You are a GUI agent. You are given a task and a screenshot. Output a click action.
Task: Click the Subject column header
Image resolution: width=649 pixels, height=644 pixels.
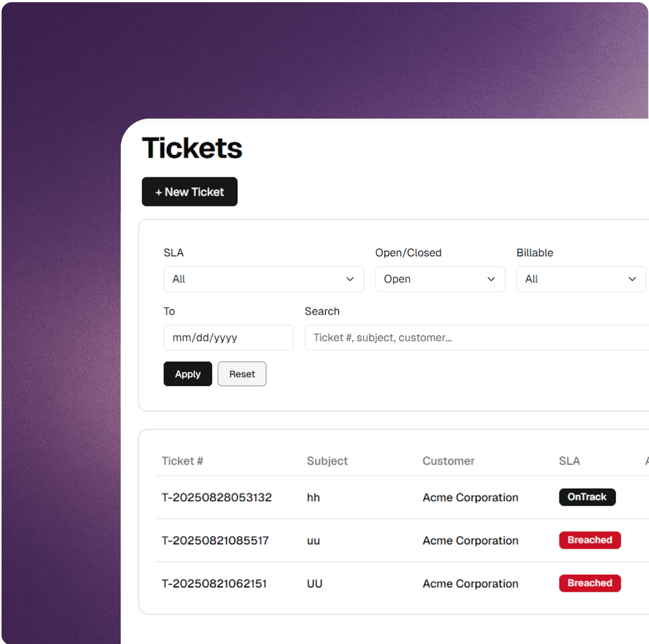point(327,461)
